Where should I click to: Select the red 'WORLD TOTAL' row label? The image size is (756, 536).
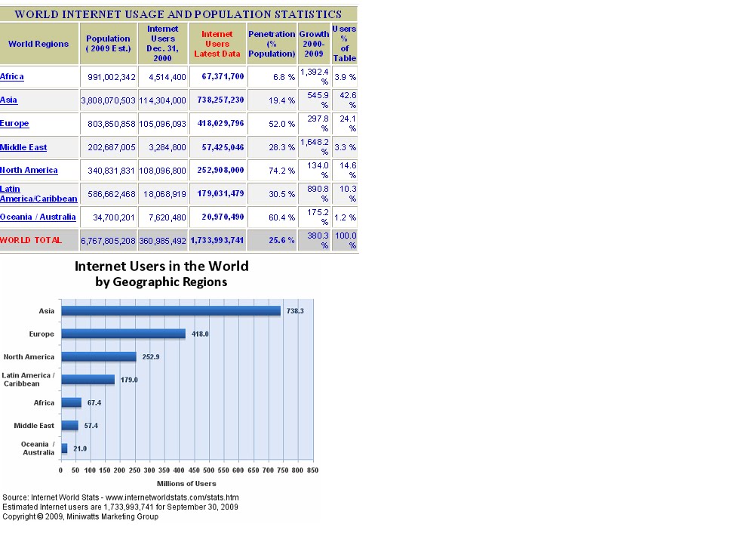point(31,240)
